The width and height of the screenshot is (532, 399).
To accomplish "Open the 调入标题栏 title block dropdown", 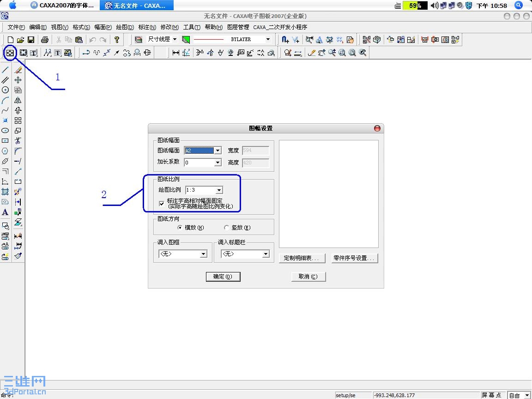I will (266, 254).
